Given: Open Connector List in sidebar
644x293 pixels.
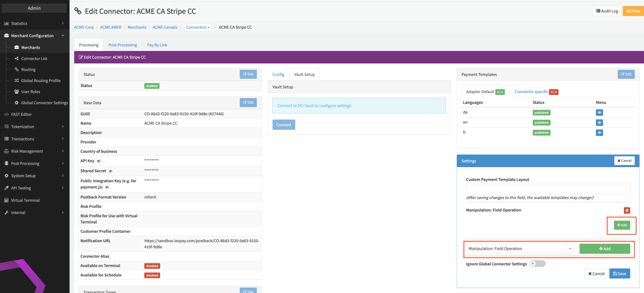Looking at the screenshot, I should click(34, 58).
